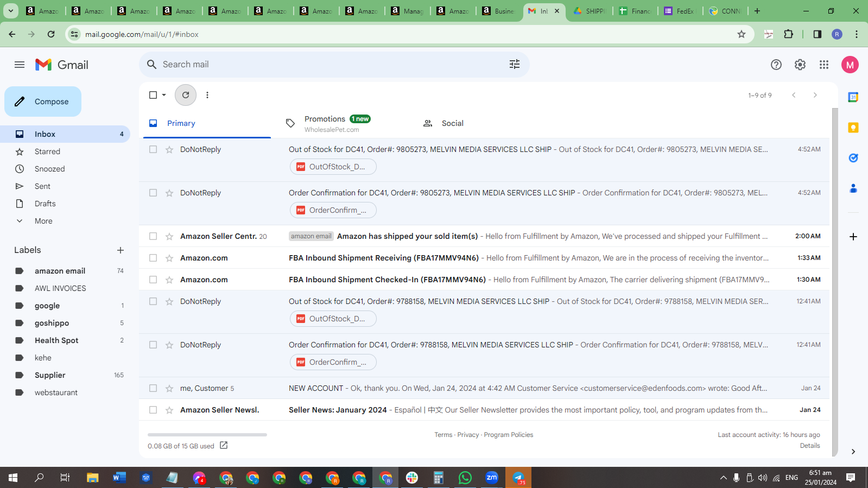Image resolution: width=868 pixels, height=488 pixels.
Task: Open the SHIPPI browser tab
Action: point(589,11)
